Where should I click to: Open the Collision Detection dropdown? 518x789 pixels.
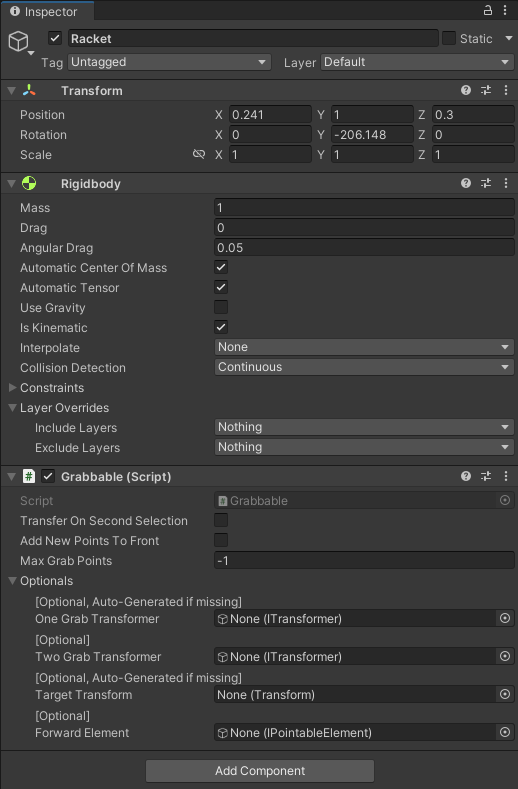tap(364, 367)
